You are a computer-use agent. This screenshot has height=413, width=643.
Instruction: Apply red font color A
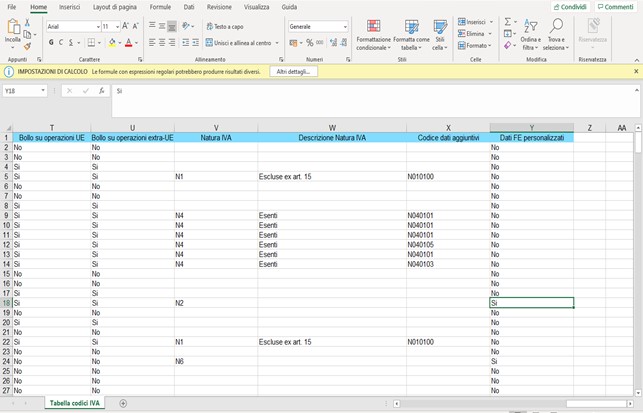pyautogui.click(x=129, y=42)
